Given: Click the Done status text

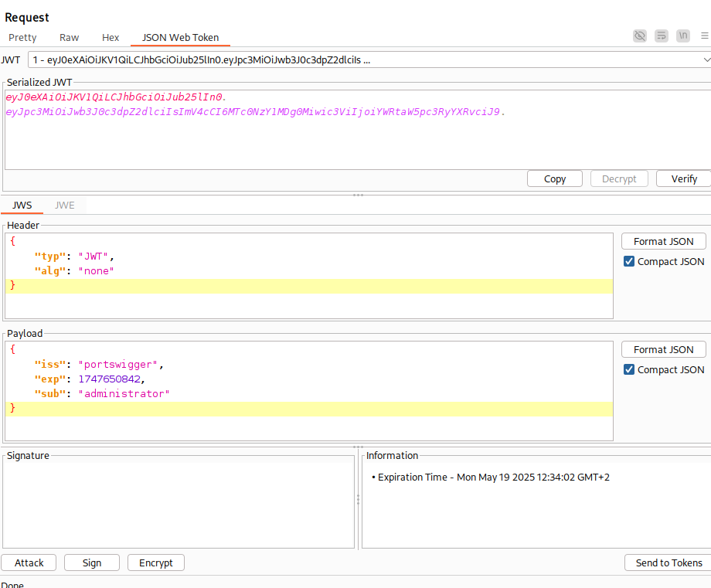Looking at the screenshot, I should (x=12, y=584).
